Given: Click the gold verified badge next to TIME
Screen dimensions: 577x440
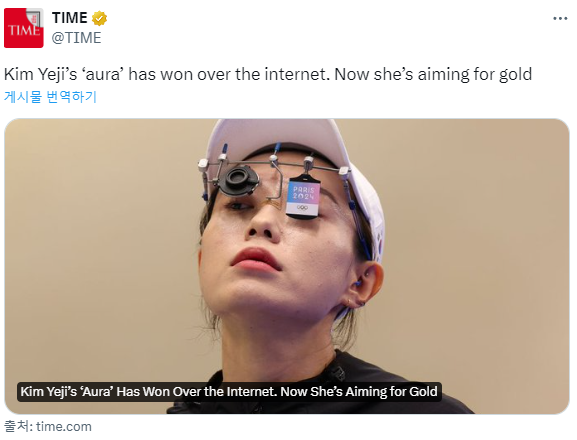Looking at the screenshot, I should 99,18.
